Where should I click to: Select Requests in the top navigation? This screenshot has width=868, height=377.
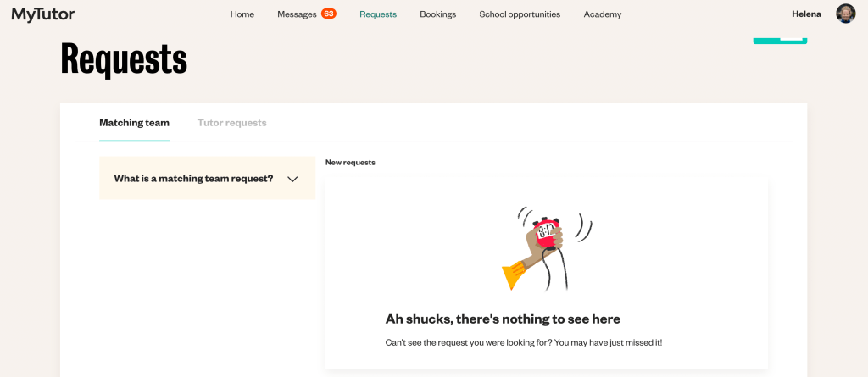click(x=377, y=14)
